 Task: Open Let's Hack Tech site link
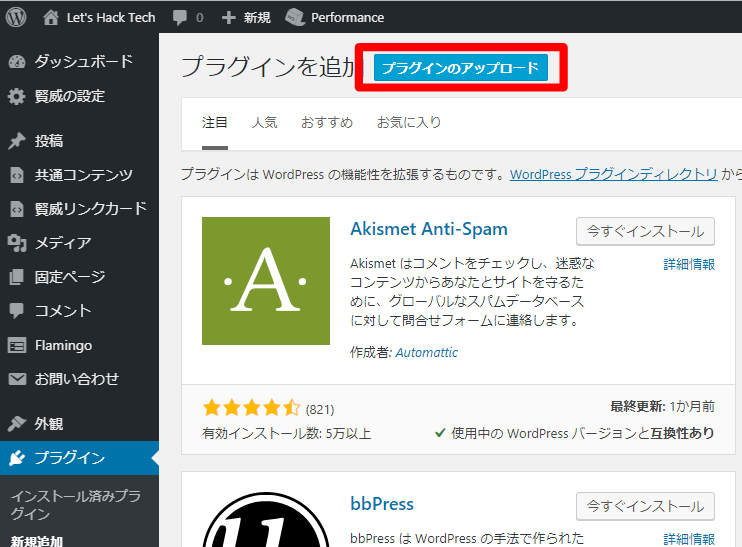coord(111,18)
